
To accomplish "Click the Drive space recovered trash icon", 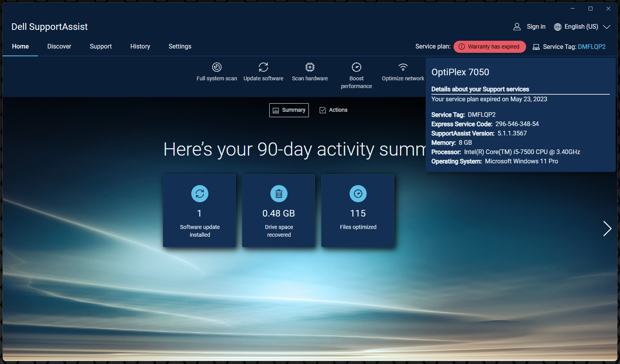I will [279, 194].
